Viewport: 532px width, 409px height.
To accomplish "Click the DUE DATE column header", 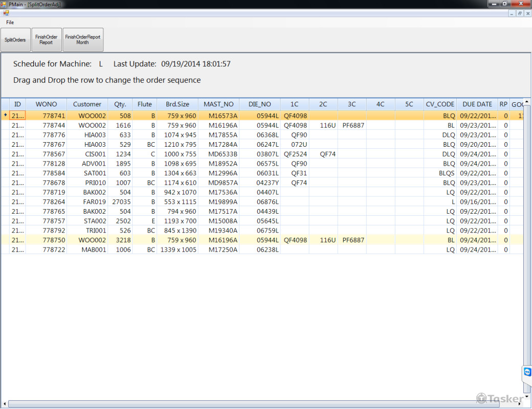I will 477,104.
